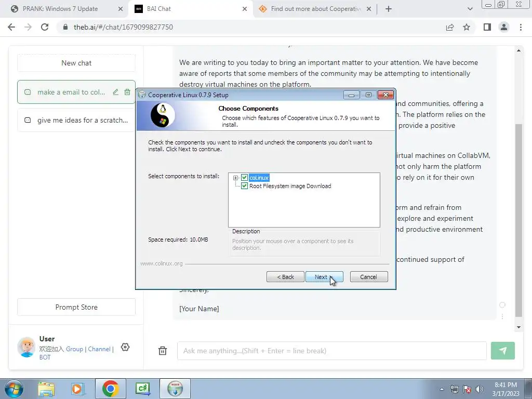532x399 pixels.
Task: Click the Back button in setup dialog
Action: click(285, 277)
